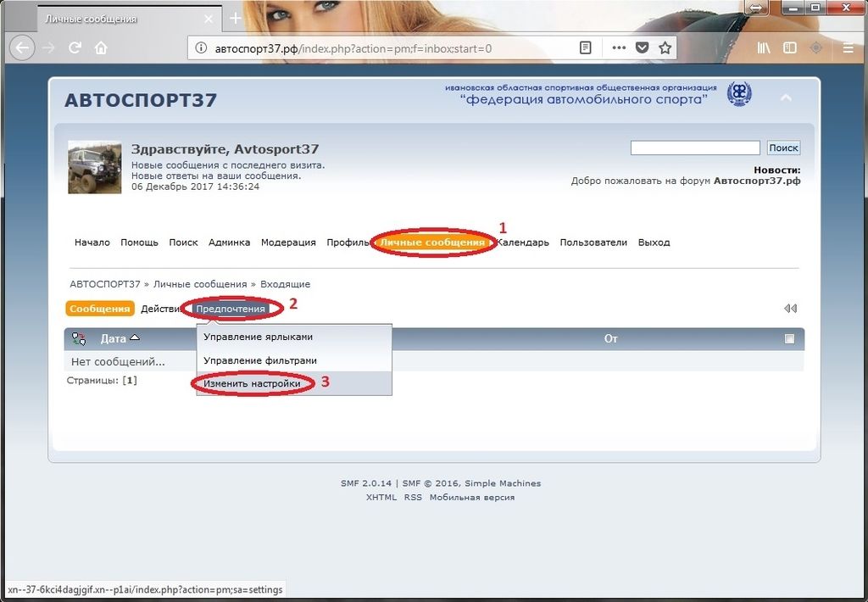Click page number 1 in Страницы
The image size is (868, 602).
pyautogui.click(x=130, y=381)
